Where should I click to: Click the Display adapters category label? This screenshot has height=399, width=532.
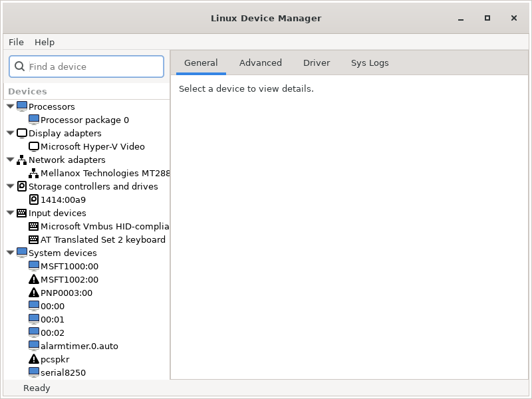[x=65, y=134]
